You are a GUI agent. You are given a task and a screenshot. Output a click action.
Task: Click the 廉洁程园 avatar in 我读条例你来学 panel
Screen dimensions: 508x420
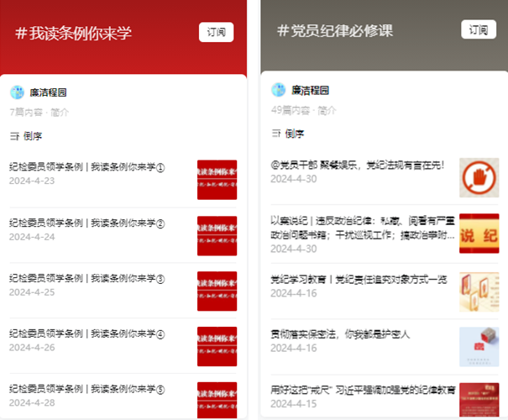click(x=18, y=92)
